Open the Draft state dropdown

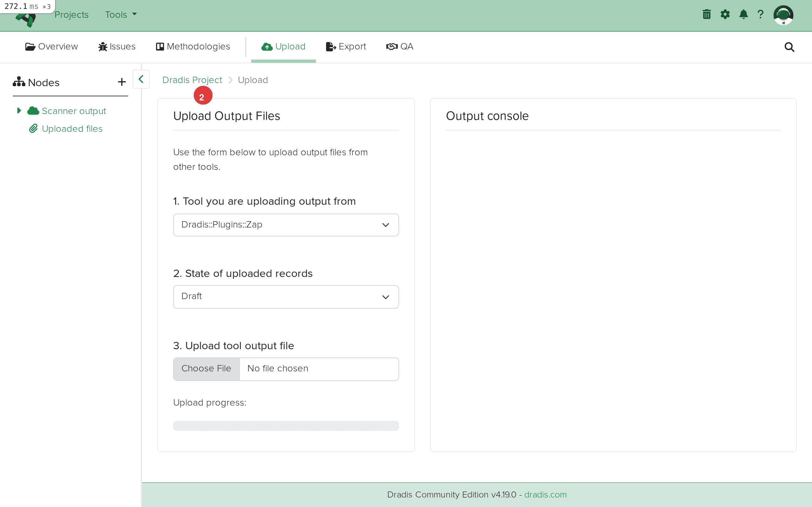(285, 296)
